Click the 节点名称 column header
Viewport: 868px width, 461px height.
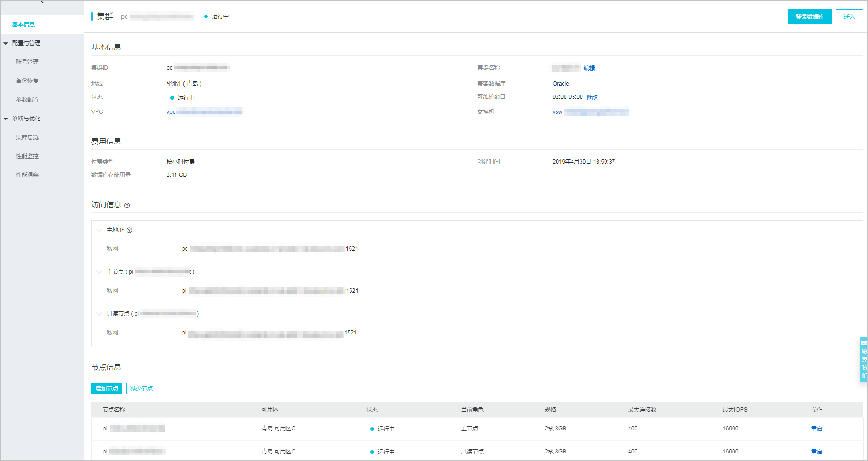point(114,410)
